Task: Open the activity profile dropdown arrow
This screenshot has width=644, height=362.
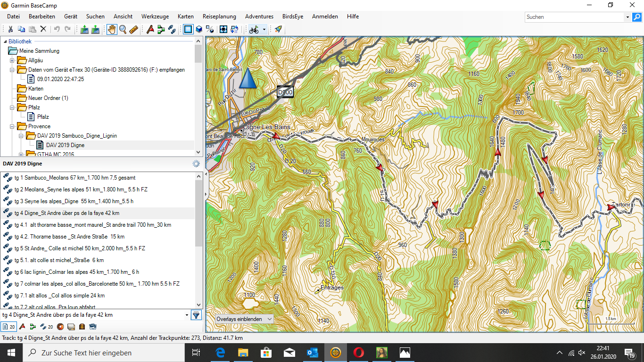Action: 264,29
